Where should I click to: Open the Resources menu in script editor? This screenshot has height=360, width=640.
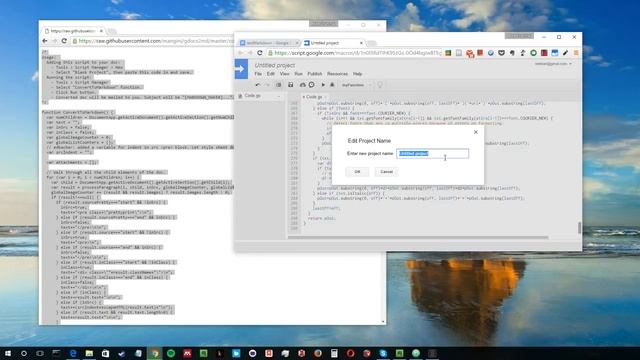tap(338, 74)
